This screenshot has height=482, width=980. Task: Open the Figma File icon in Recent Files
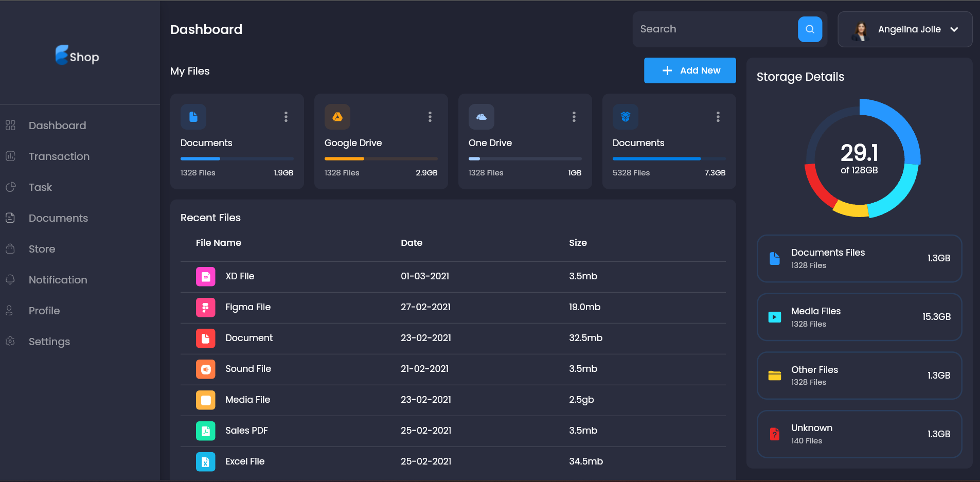(205, 307)
